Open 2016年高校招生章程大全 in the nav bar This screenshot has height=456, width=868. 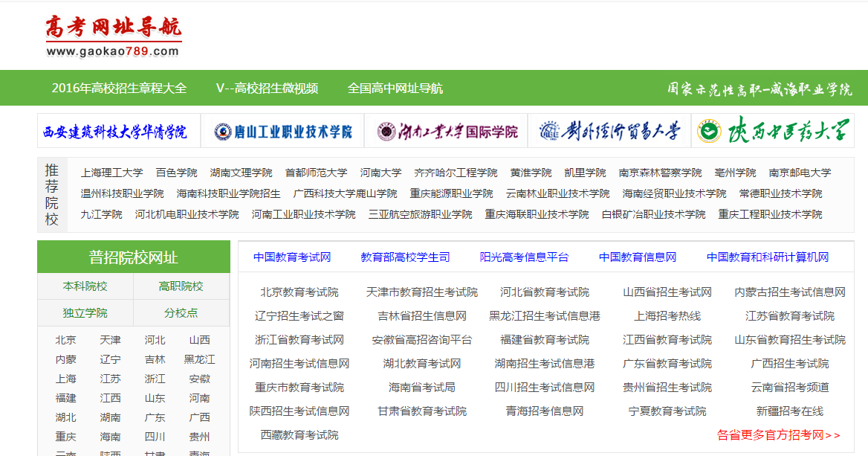pos(119,88)
